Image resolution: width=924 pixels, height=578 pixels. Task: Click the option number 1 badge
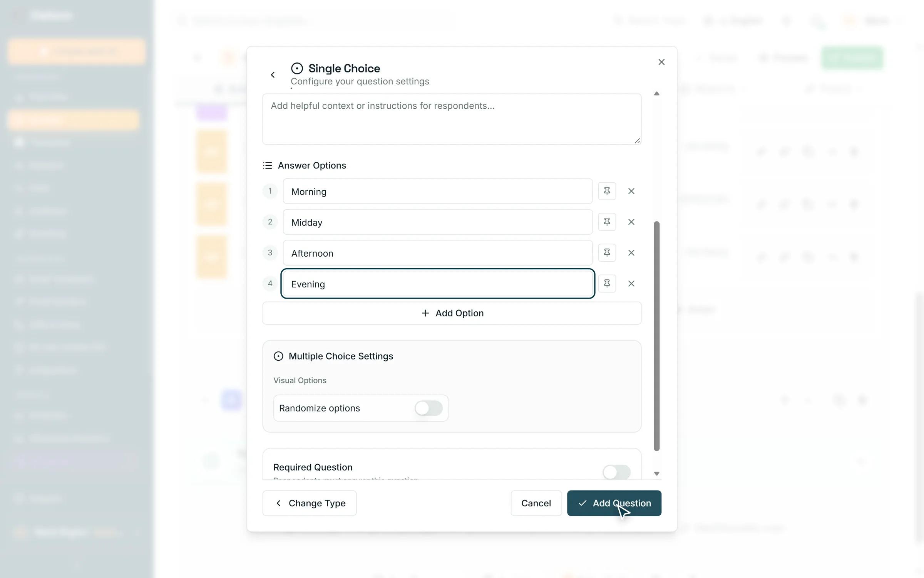pyautogui.click(x=270, y=191)
